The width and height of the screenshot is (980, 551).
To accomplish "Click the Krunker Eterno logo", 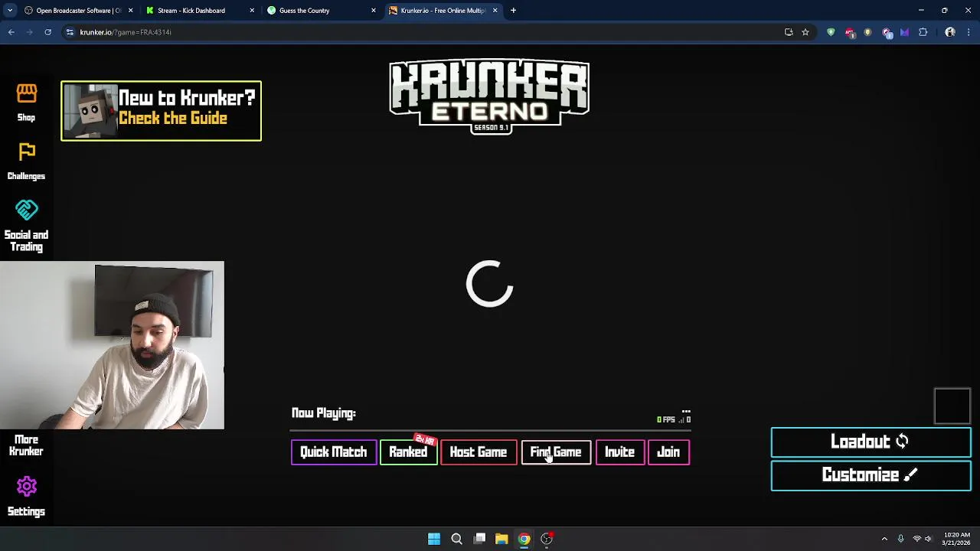I will pos(489,96).
